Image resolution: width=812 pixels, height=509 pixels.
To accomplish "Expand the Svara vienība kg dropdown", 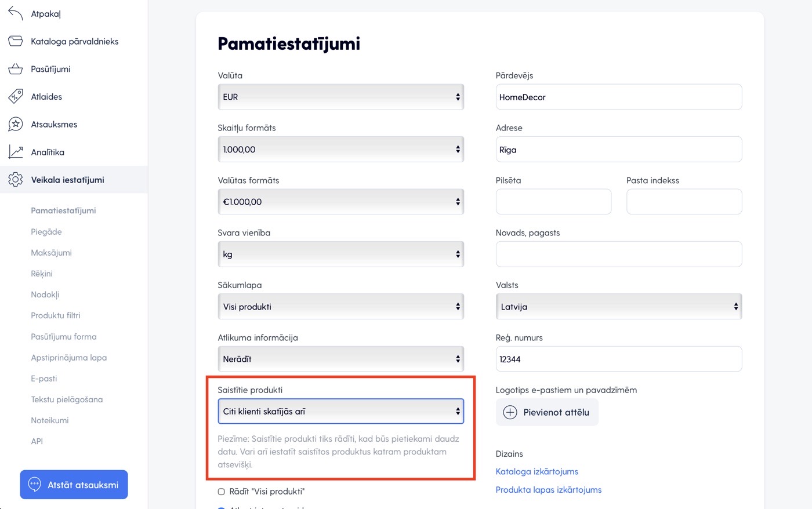I will point(340,254).
